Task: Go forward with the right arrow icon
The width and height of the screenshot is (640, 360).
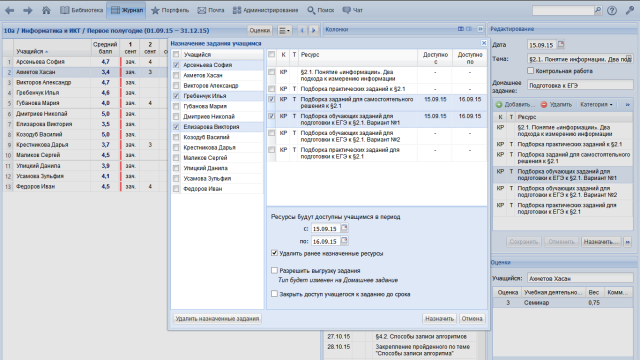Action: point(27,10)
